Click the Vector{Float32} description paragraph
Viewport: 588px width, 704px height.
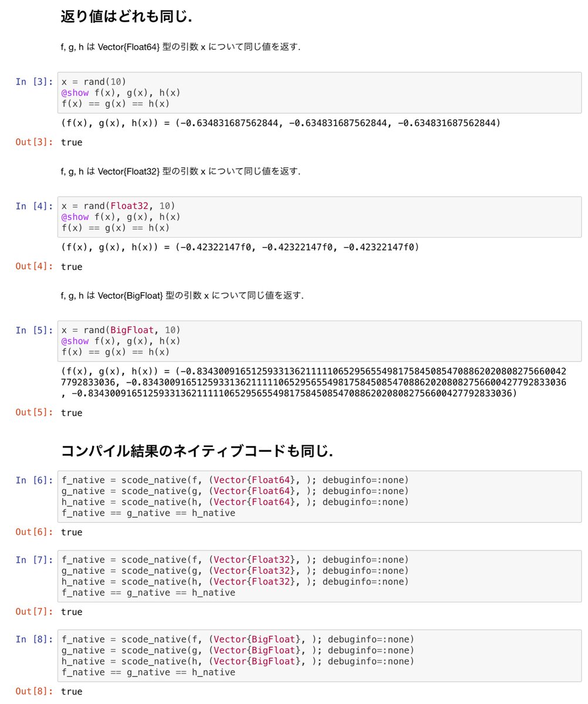pyautogui.click(x=181, y=171)
